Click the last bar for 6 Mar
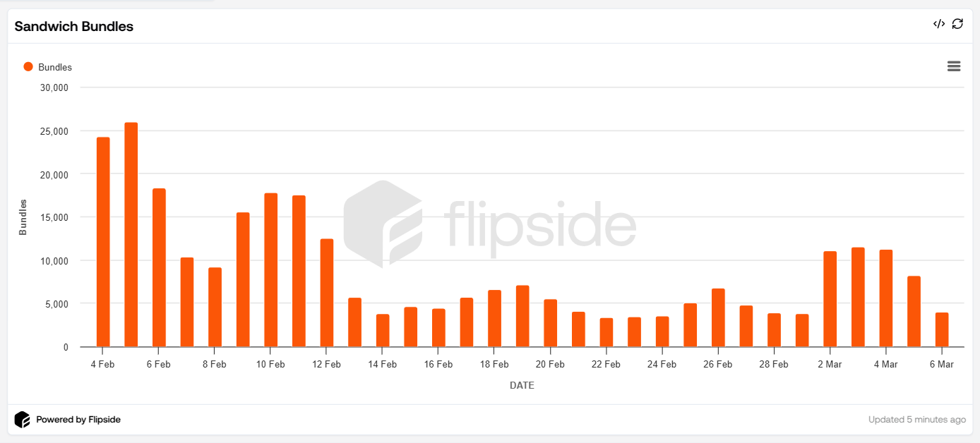 tap(942, 329)
